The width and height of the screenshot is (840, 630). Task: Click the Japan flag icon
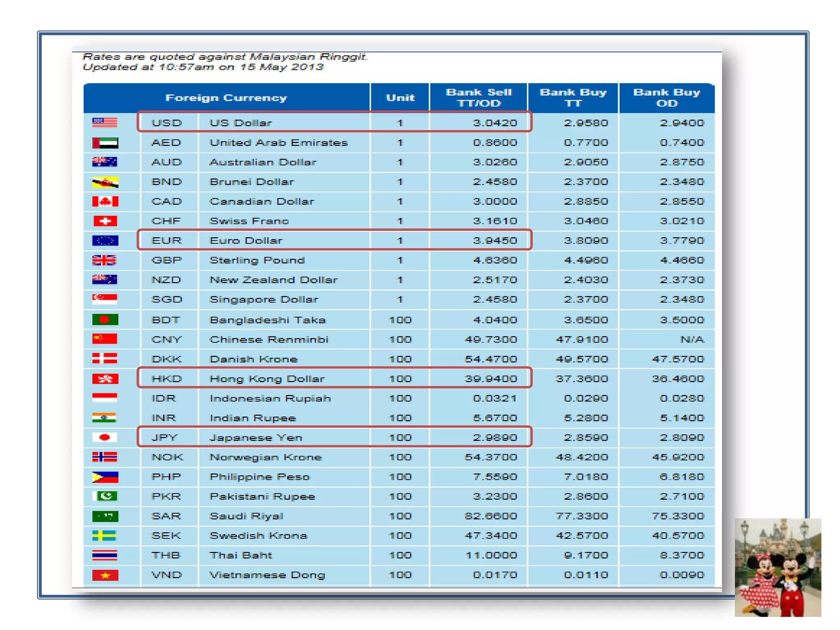105,437
